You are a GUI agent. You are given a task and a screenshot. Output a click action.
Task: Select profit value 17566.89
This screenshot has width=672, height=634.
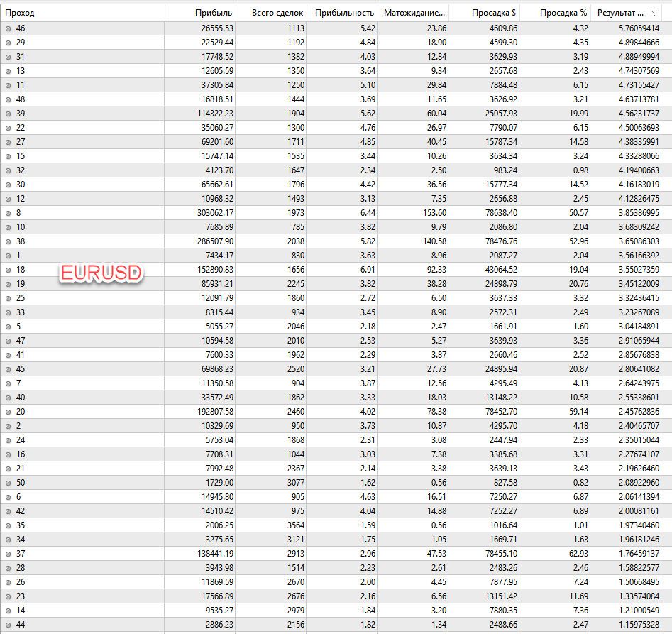click(x=217, y=596)
